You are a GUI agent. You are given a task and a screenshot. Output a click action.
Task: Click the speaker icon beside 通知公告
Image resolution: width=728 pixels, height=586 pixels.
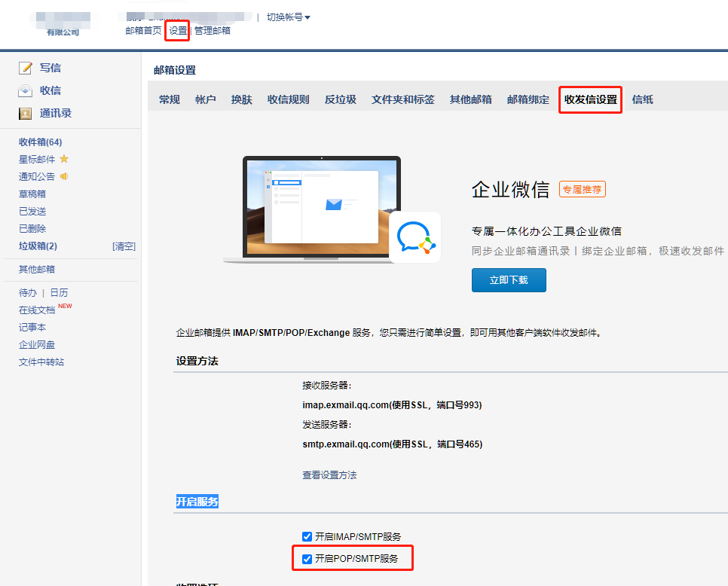64,176
